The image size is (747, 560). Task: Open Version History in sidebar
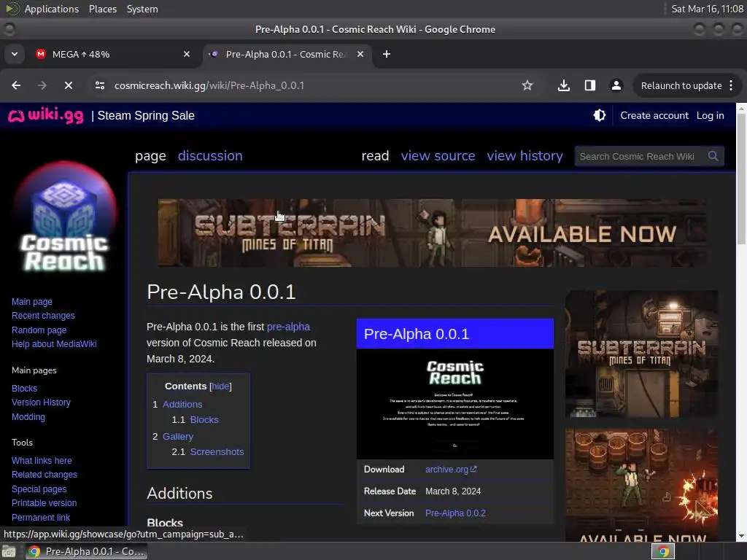coord(41,402)
